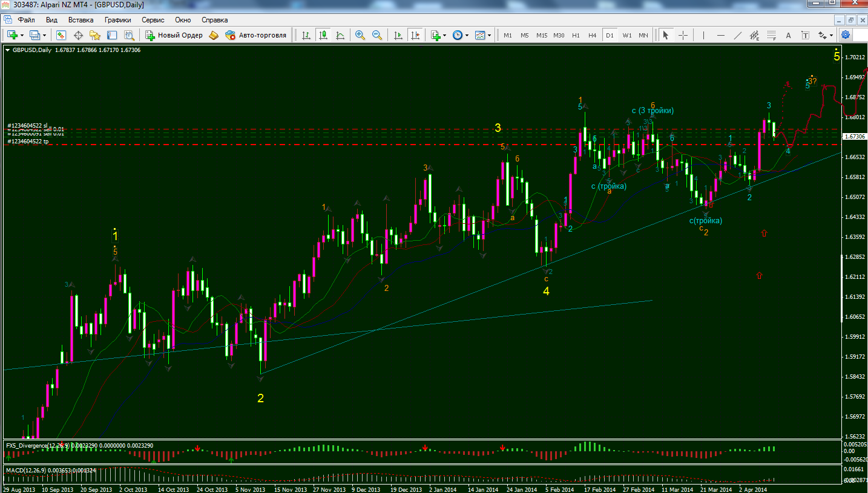Screen dimensions: 868x493
Task: Select the H4 timeframe
Action: [x=593, y=35]
